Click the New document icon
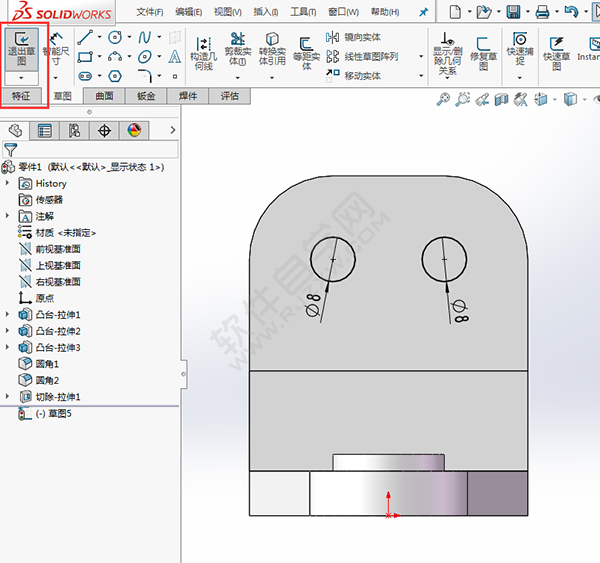 (455, 12)
